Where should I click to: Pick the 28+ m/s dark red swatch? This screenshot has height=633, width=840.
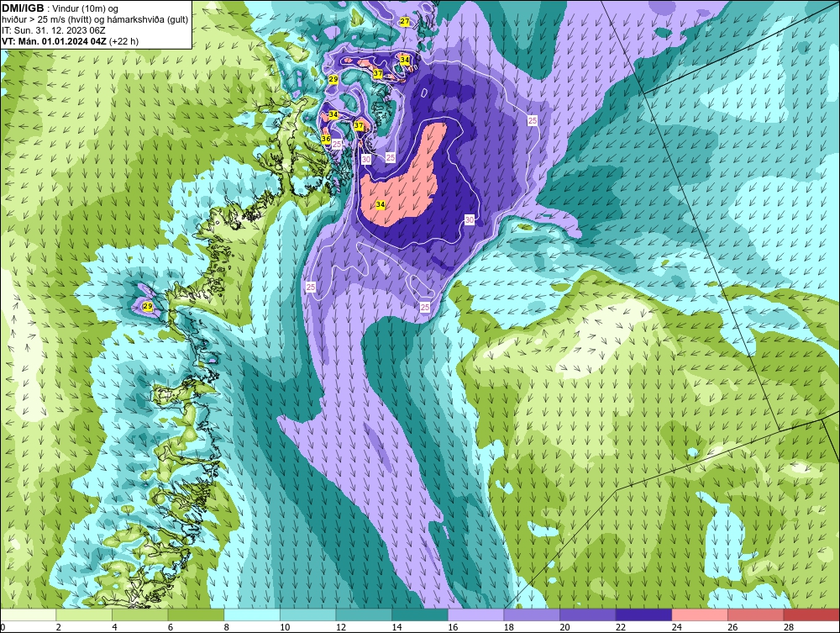(811, 615)
